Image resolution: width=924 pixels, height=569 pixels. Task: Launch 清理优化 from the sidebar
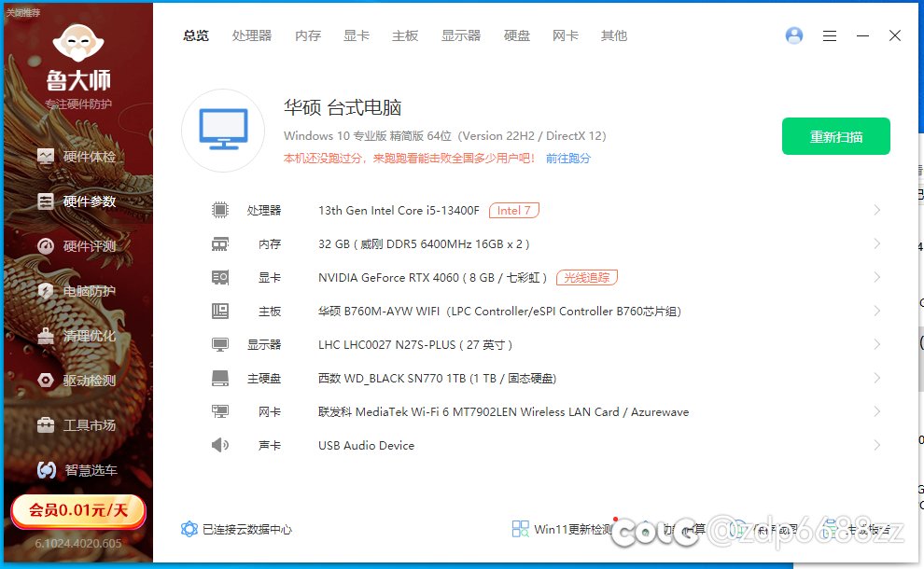(77, 336)
